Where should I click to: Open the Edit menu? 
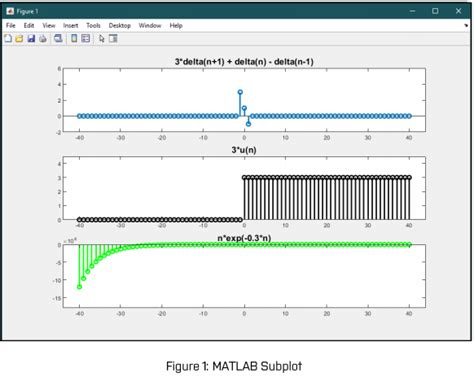(x=29, y=25)
